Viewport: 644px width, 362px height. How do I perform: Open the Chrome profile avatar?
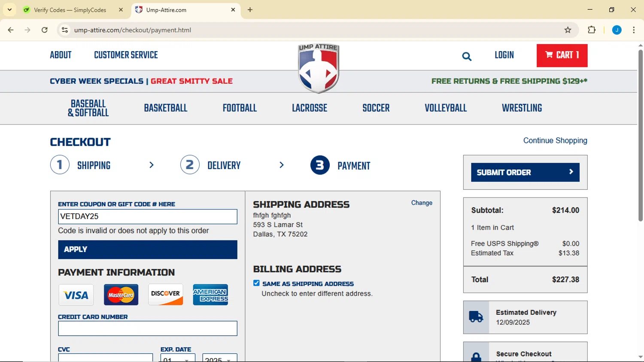coord(617,30)
